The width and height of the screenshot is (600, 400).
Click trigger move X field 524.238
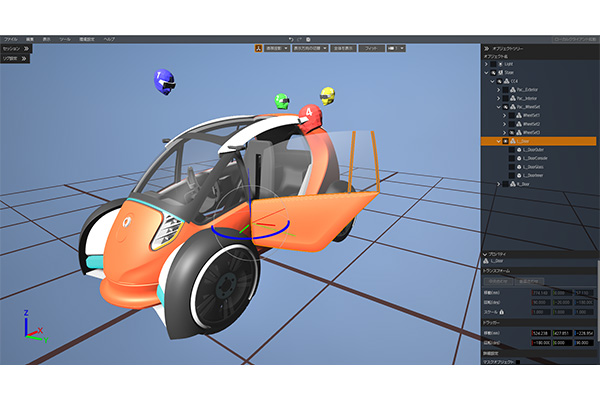541,333
